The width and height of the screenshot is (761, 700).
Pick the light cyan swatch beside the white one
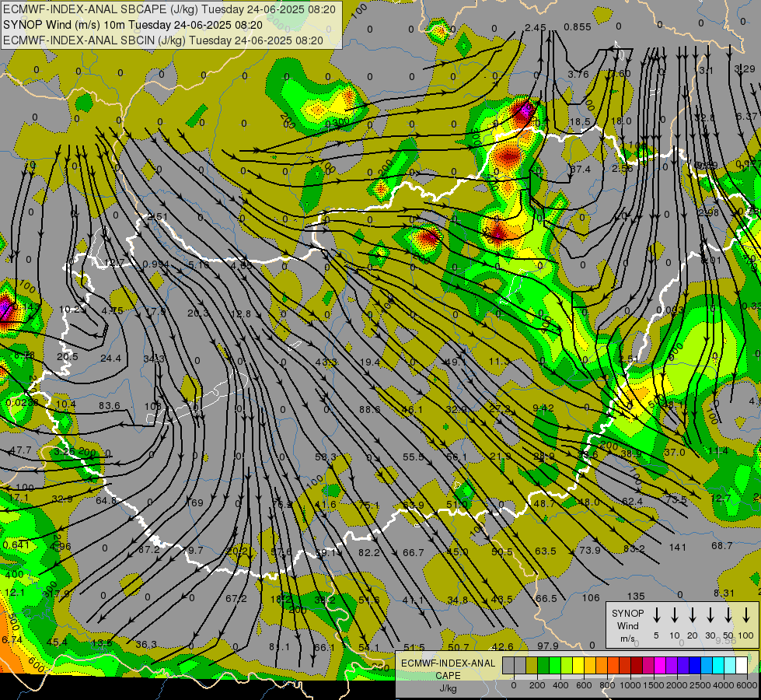point(729,665)
